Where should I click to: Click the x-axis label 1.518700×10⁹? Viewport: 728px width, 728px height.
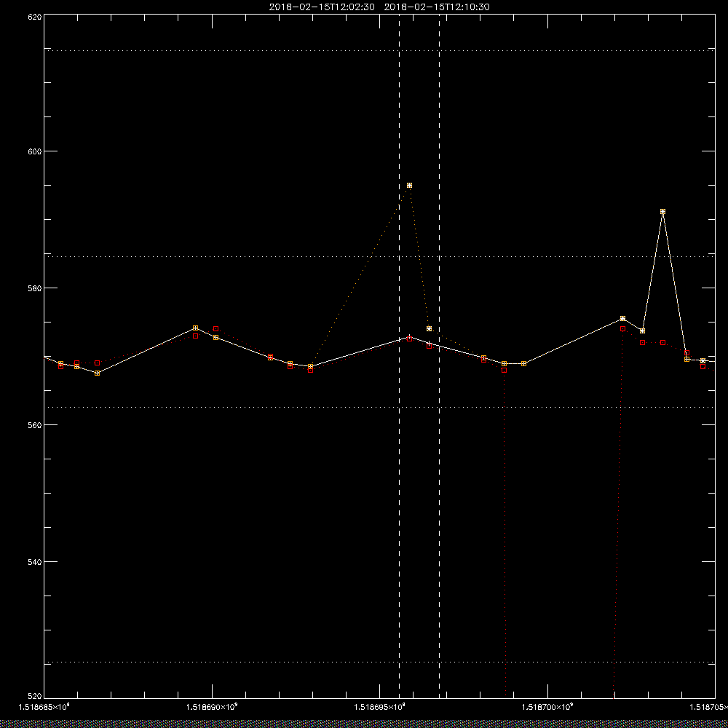pyautogui.click(x=548, y=707)
